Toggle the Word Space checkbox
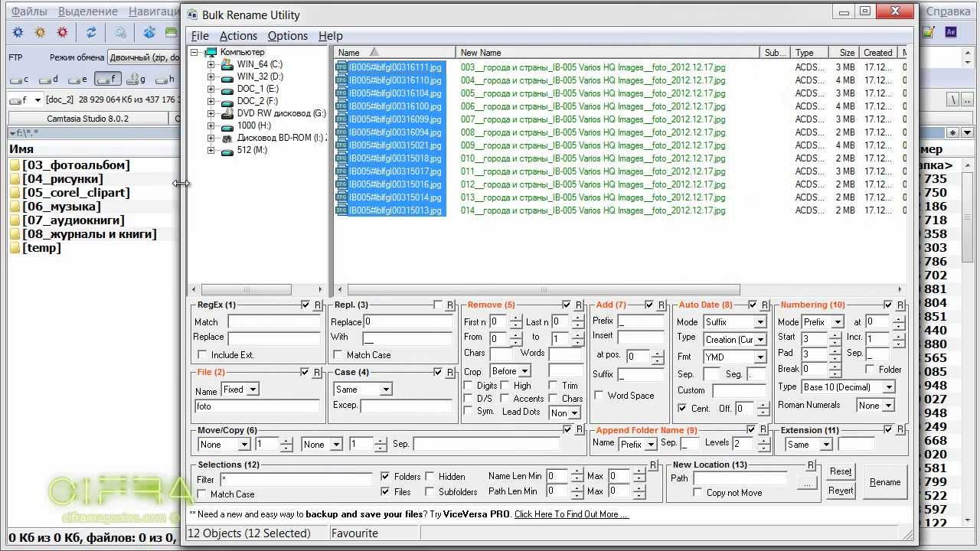The width and height of the screenshot is (980, 551). [x=599, y=396]
